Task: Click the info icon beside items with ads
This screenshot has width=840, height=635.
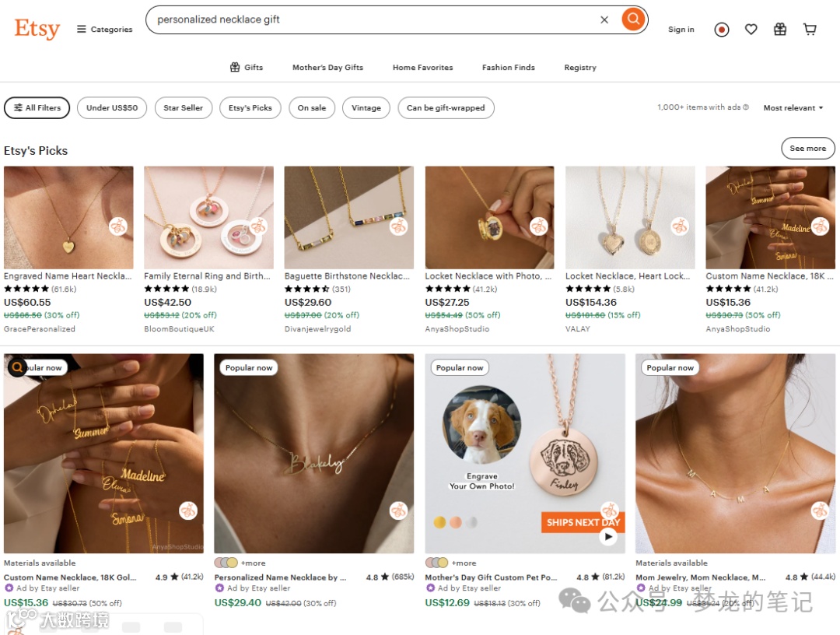Action: (x=746, y=107)
